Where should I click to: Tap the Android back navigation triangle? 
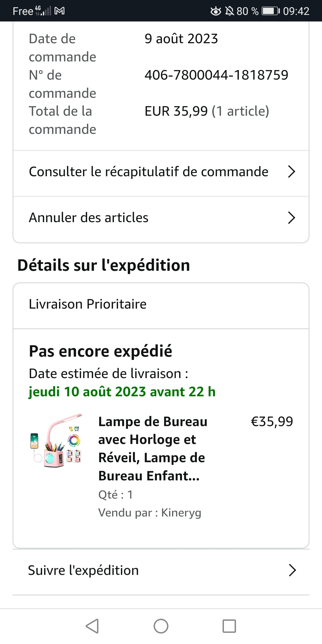92,626
